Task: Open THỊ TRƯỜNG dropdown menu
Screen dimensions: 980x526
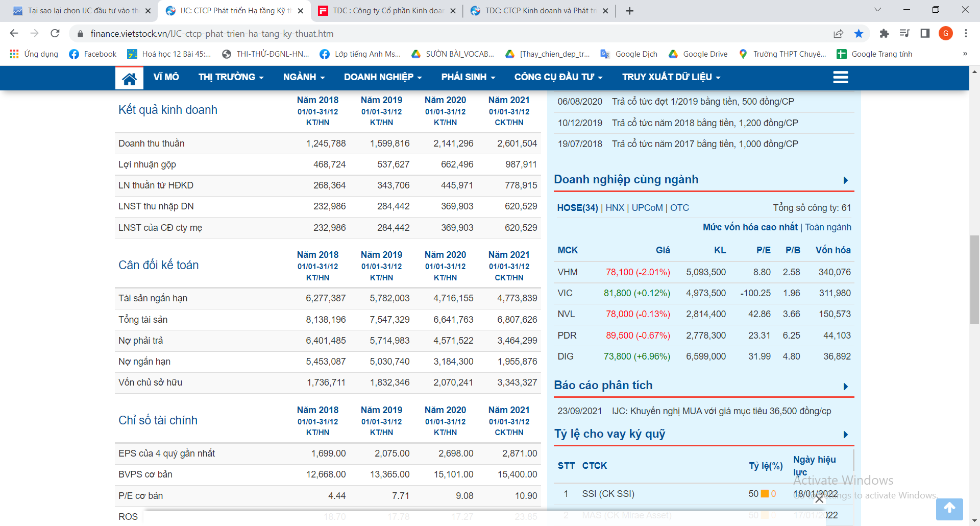Action: tap(231, 77)
